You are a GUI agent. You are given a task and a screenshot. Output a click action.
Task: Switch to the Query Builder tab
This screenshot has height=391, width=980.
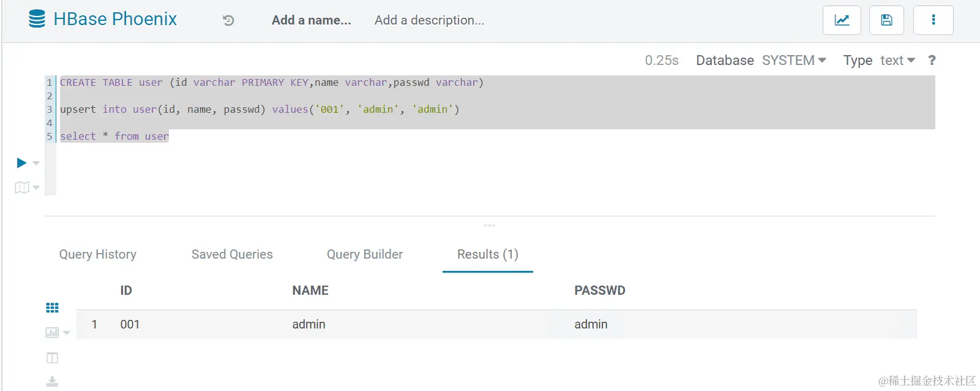(365, 254)
